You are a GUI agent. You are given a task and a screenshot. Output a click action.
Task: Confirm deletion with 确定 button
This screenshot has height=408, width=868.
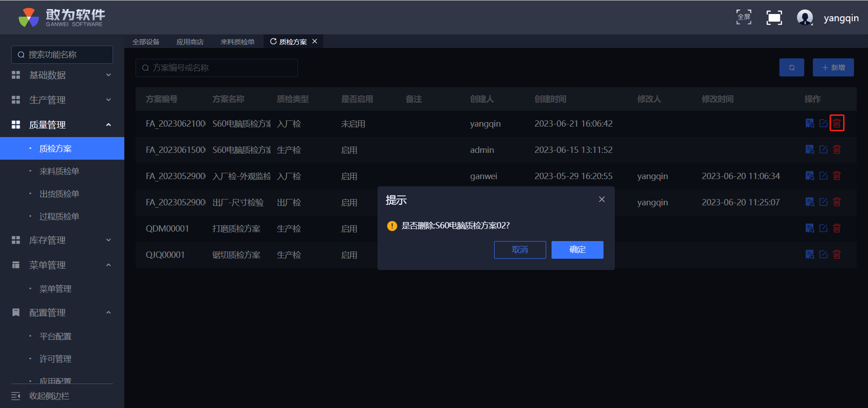click(x=577, y=250)
